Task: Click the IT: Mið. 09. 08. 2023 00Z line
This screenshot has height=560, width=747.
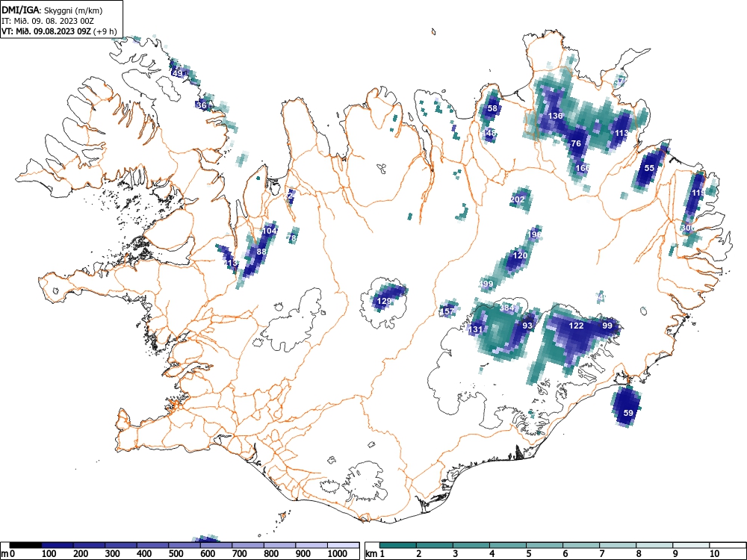Action: (48, 21)
